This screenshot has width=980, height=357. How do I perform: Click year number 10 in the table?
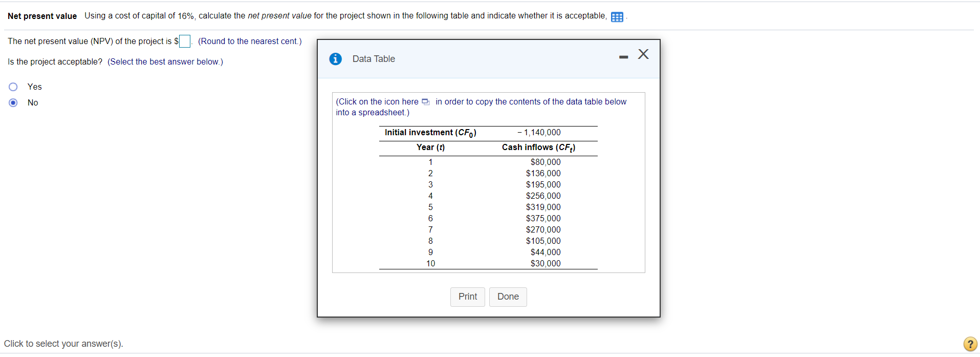click(430, 263)
